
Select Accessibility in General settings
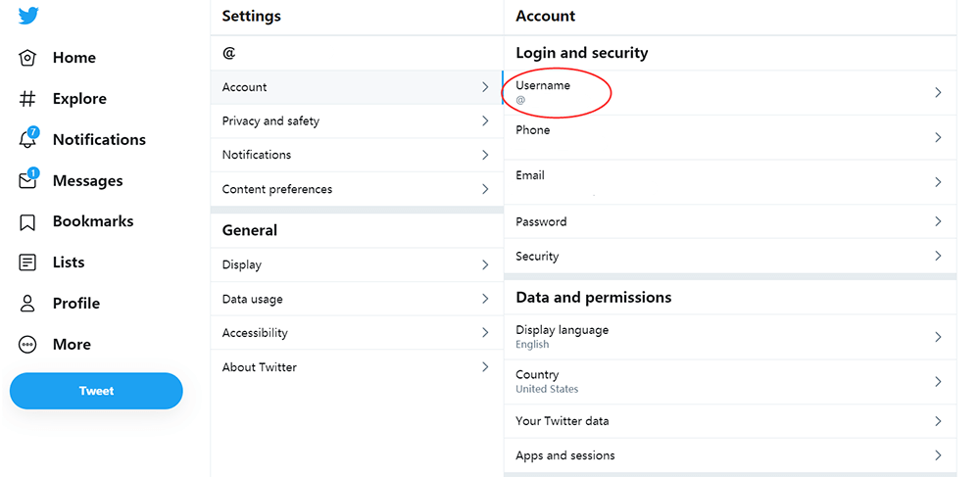point(255,333)
